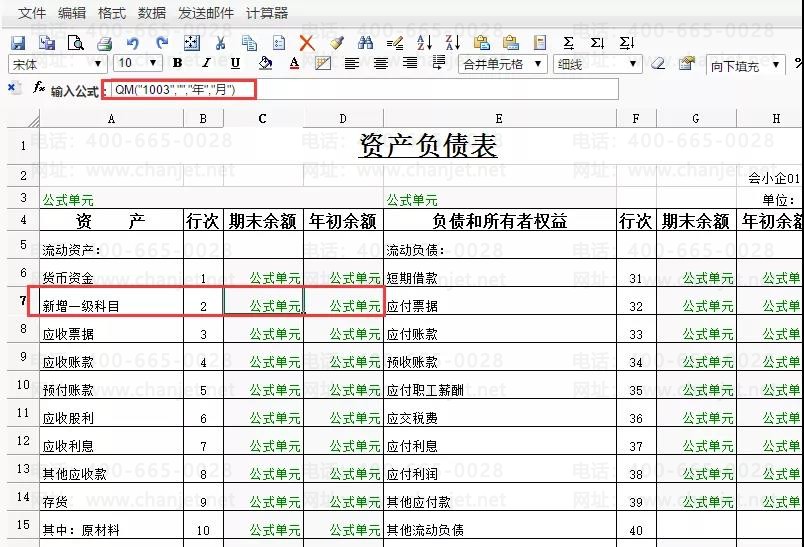Click first clipboard paste-special icon
This screenshot has width=804, height=547.
point(482,43)
